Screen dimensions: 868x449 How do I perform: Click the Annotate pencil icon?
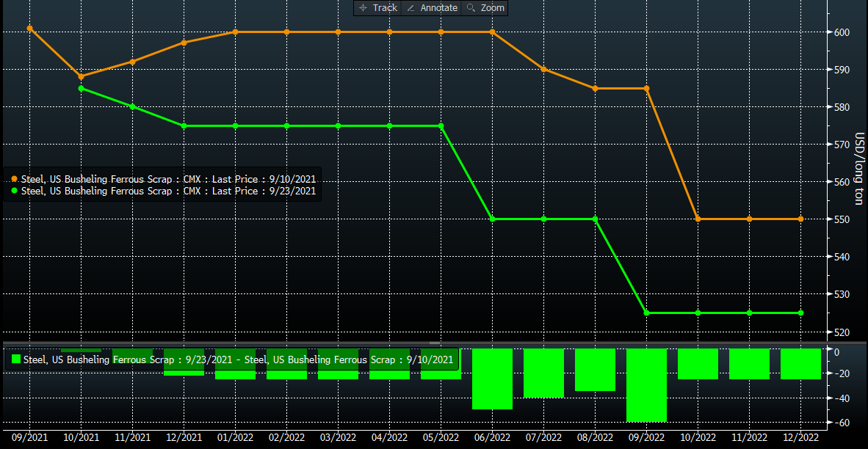click(x=411, y=8)
